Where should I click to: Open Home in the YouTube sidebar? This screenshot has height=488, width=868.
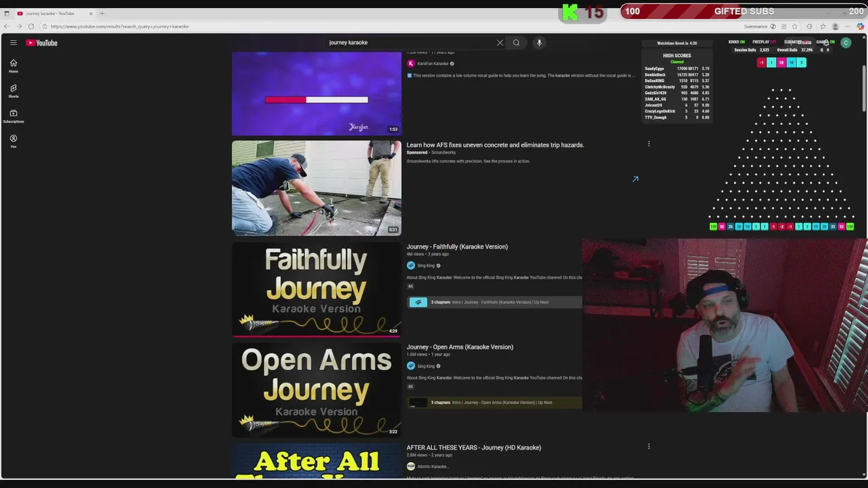[x=13, y=66]
